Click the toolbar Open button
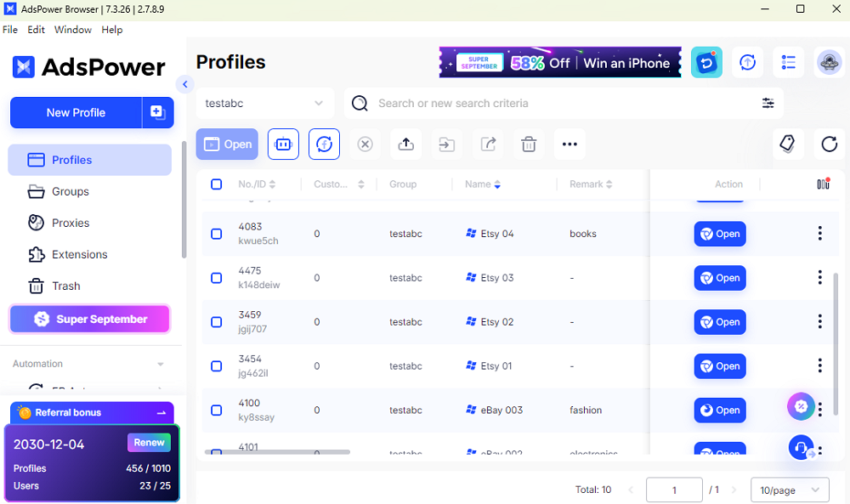 coord(227,144)
